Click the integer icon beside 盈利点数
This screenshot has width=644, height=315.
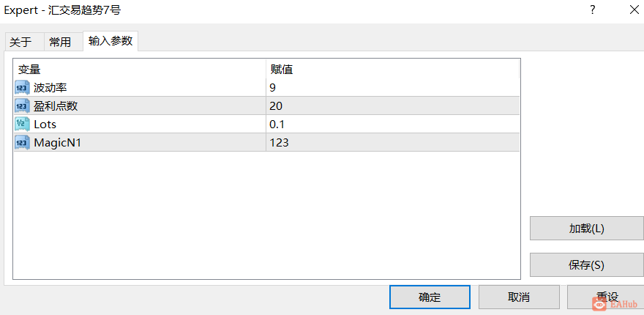pyautogui.click(x=20, y=106)
